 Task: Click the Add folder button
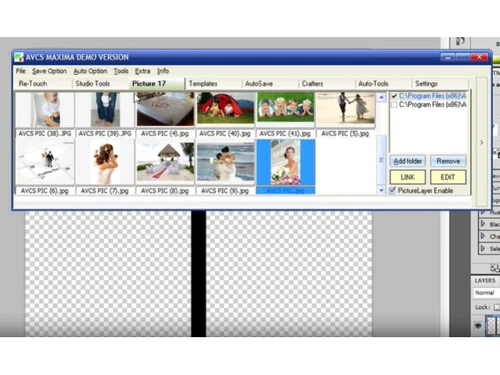click(408, 161)
